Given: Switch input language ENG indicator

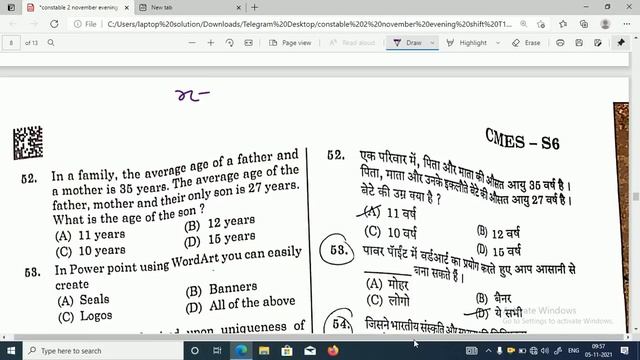Looking at the screenshot, I should (573, 351).
